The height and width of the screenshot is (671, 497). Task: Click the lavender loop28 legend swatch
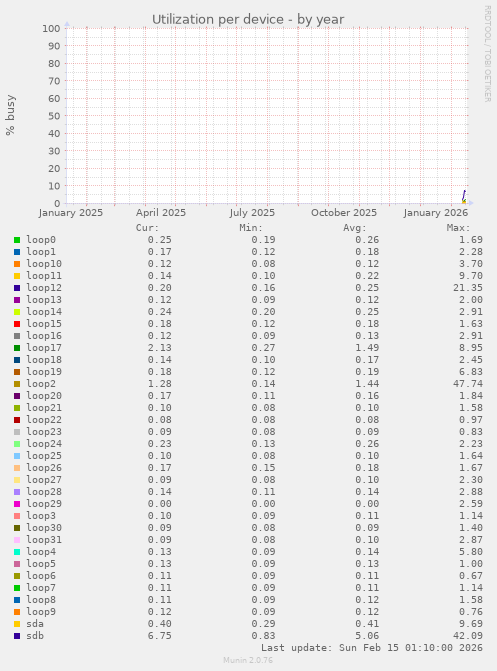click(17, 492)
